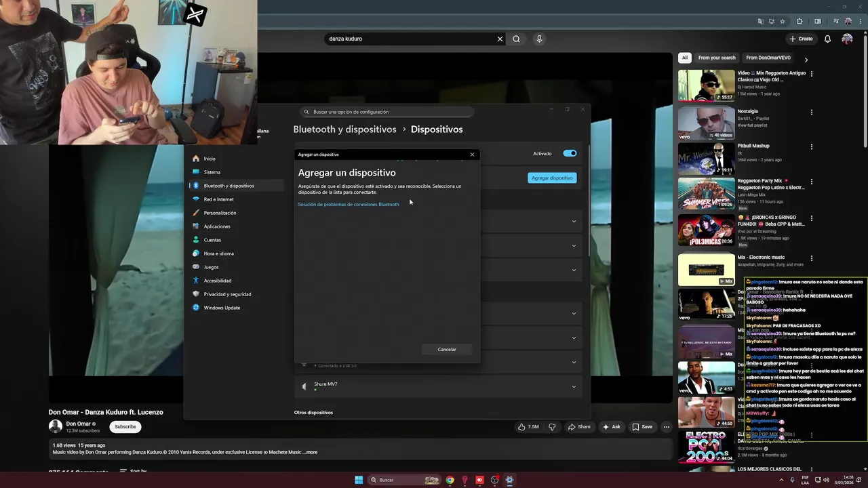868x488 pixels.
Task: Turn off the Bluetooth Activado switch
Action: [x=570, y=153]
